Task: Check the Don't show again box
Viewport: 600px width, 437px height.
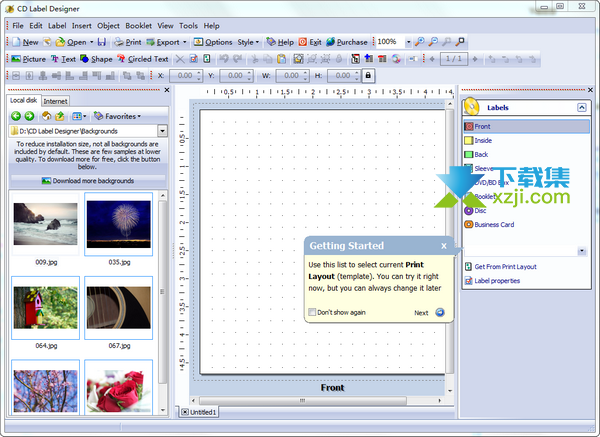Action: [x=312, y=312]
